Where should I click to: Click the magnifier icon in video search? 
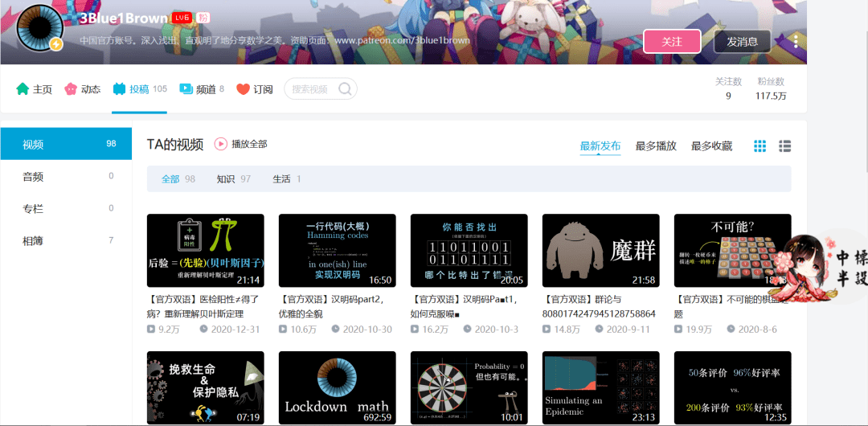pyautogui.click(x=345, y=89)
